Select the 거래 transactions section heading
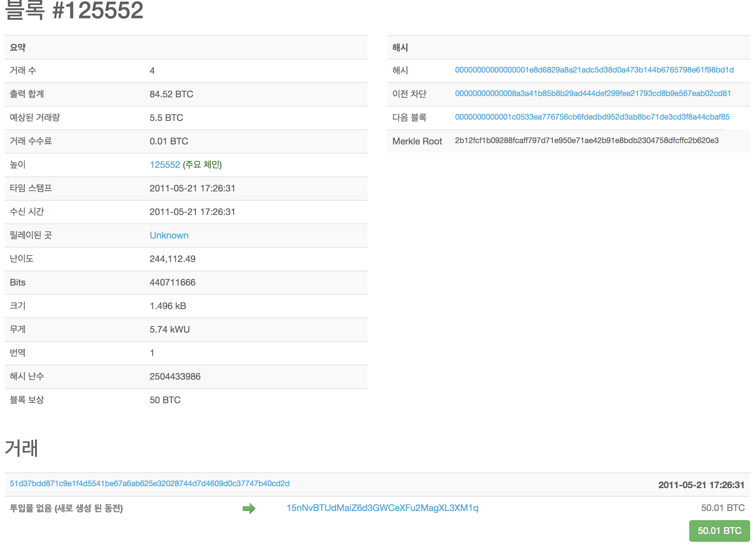The height and width of the screenshot is (545, 756). click(x=21, y=449)
